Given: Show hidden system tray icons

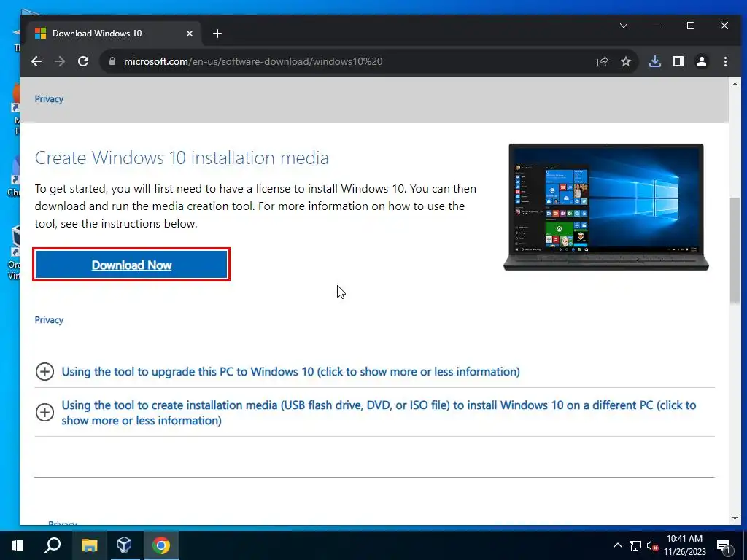Looking at the screenshot, I should click(617, 545).
